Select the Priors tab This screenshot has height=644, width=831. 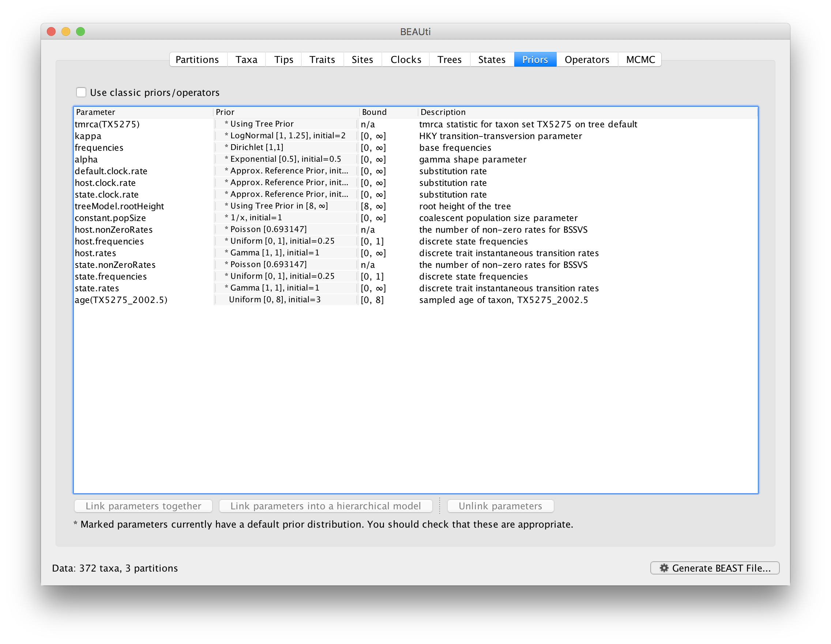[x=535, y=59]
